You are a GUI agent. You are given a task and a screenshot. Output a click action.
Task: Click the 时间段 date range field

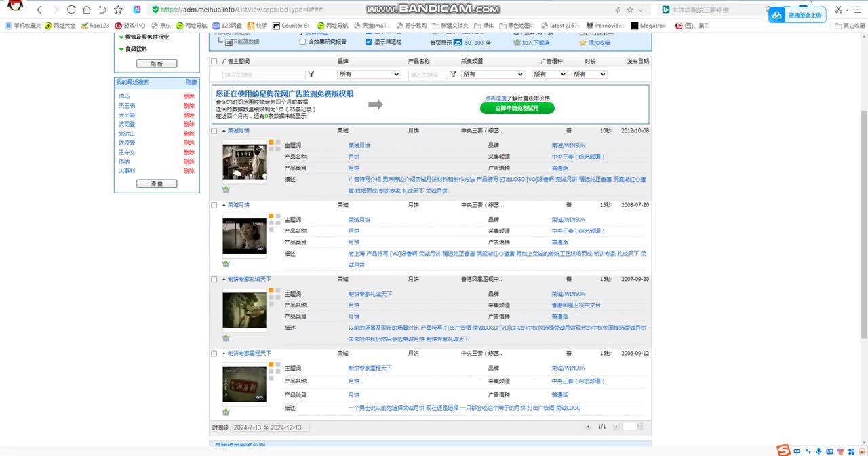(x=270, y=427)
